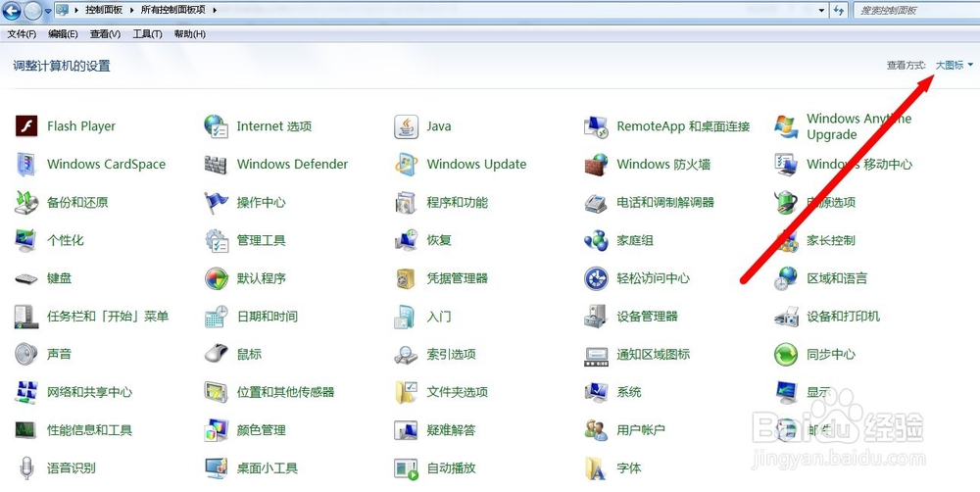Viewport: 980px width, 492px height.
Task: Click the 凭据管理器 safe icon
Action: click(407, 278)
